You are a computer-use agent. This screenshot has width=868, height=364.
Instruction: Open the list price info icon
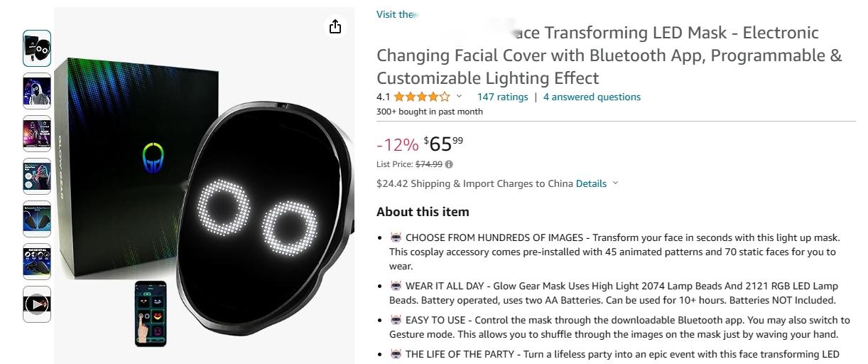coord(449,164)
